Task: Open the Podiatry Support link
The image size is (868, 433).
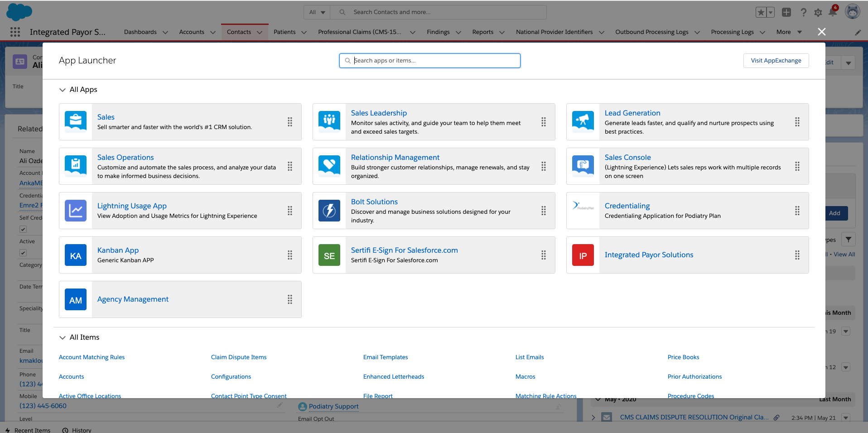Action: pos(333,406)
